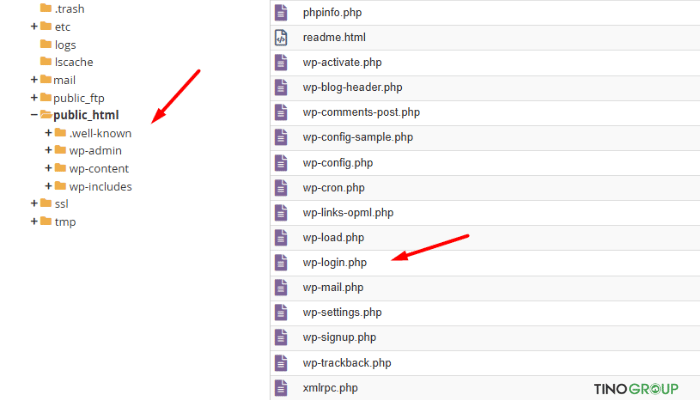The width and height of the screenshot is (700, 400).
Task: Expand the tmp folder node
Action: (34, 221)
